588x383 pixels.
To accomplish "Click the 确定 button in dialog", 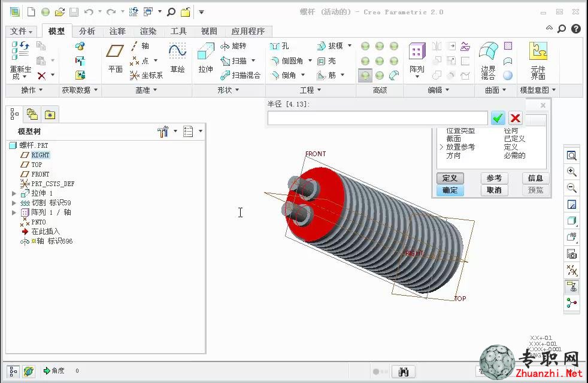I will click(450, 190).
